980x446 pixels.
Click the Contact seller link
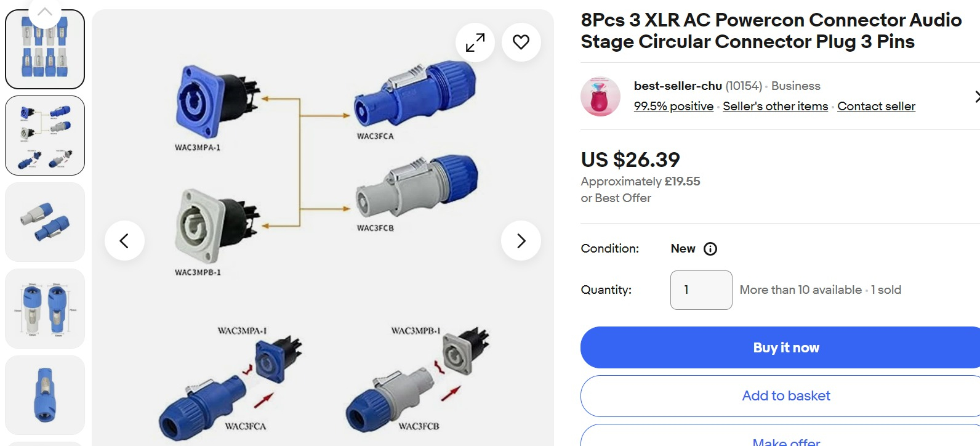876,107
